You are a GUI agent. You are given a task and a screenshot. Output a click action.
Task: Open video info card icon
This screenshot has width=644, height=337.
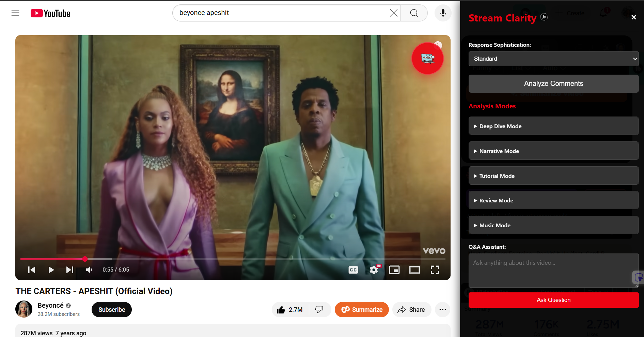point(438,45)
